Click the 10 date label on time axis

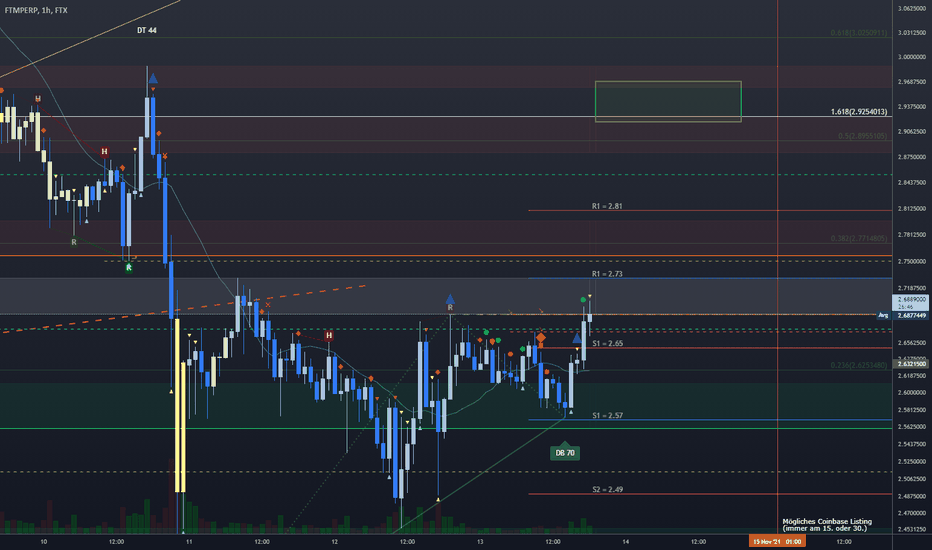(43, 542)
